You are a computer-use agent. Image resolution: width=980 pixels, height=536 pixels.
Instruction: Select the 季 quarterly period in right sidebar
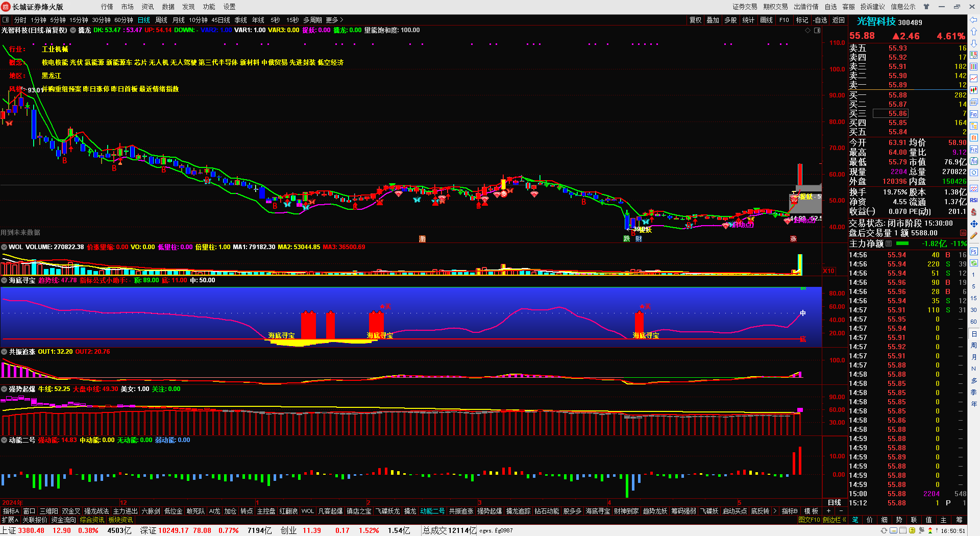coord(974,393)
